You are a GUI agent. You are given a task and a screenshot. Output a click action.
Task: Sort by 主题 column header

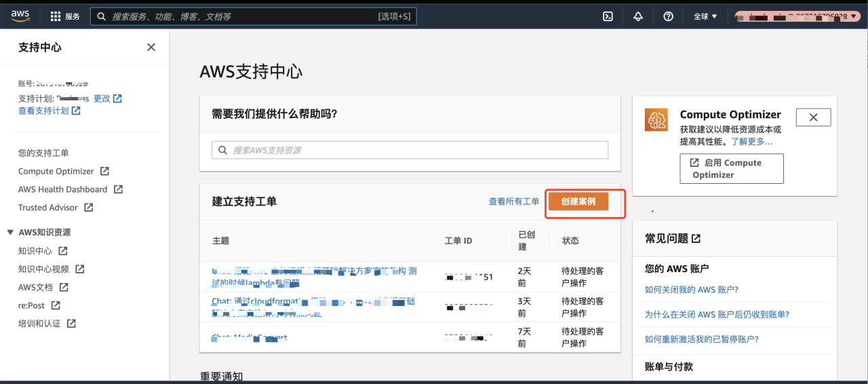(221, 241)
